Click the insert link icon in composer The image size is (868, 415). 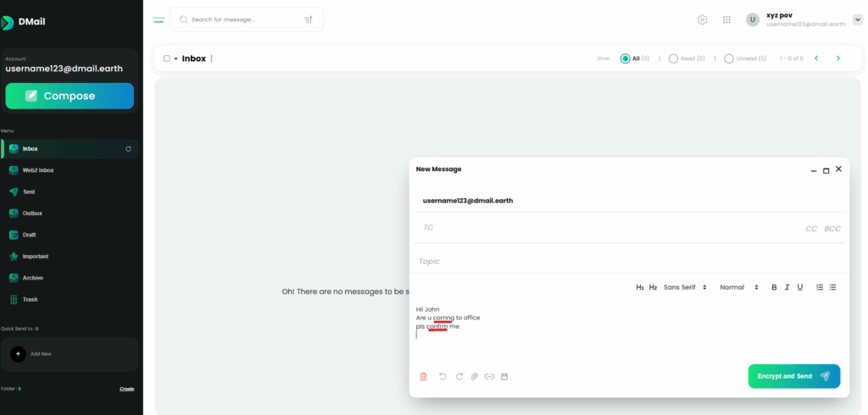click(x=489, y=376)
